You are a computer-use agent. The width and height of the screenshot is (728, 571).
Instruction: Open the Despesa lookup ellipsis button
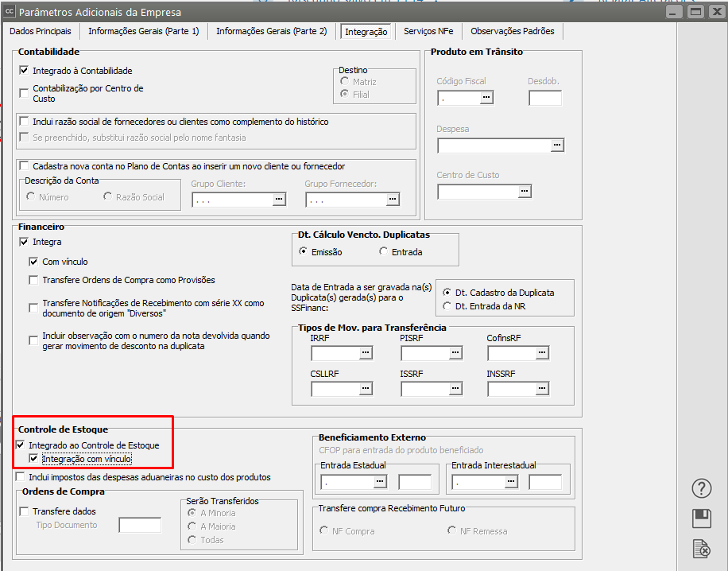point(557,146)
